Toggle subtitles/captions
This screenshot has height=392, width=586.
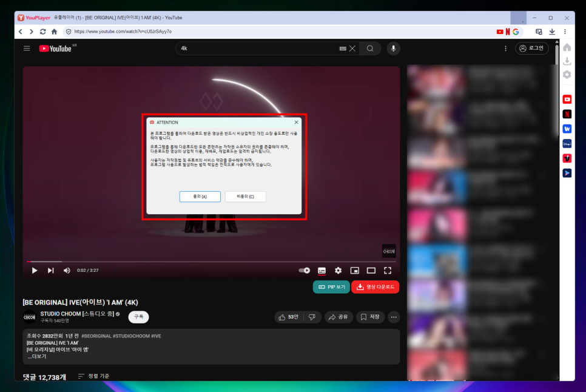pyautogui.click(x=322, y=270)
